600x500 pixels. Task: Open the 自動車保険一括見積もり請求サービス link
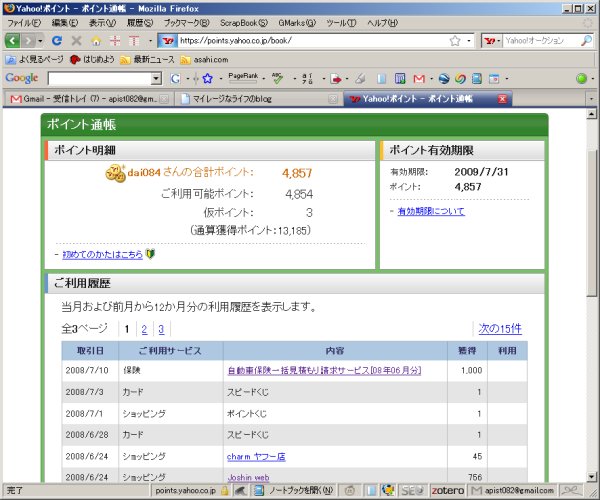coord(324,370)
